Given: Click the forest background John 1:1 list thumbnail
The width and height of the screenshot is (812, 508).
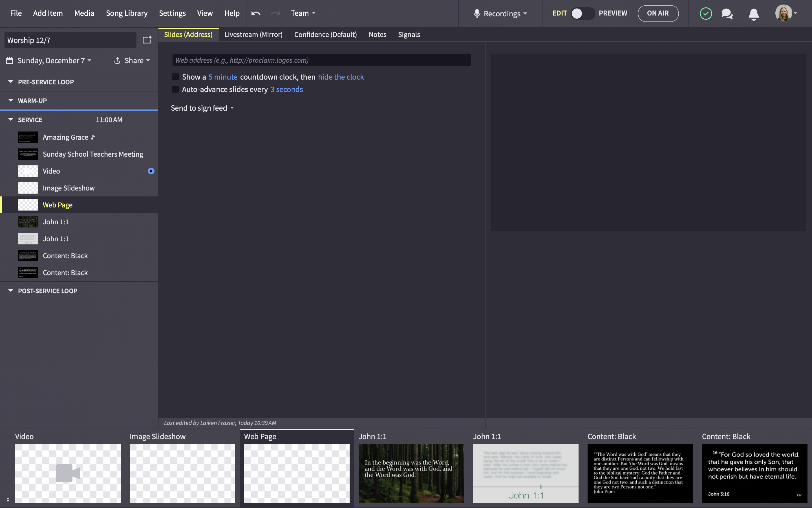Looking at the screenshot, I should (x=28, y=222).
